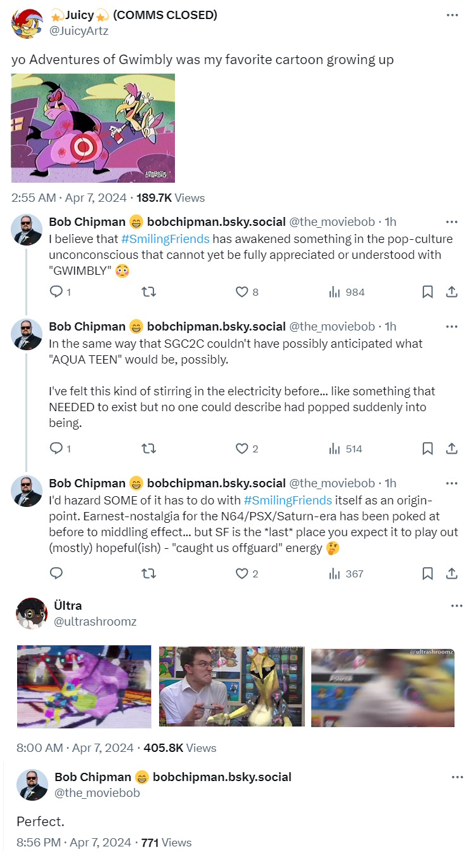This screenshot has width=471, height=868.
Task: Open the Gwimbly cartoon image
Action: (93, 128)
